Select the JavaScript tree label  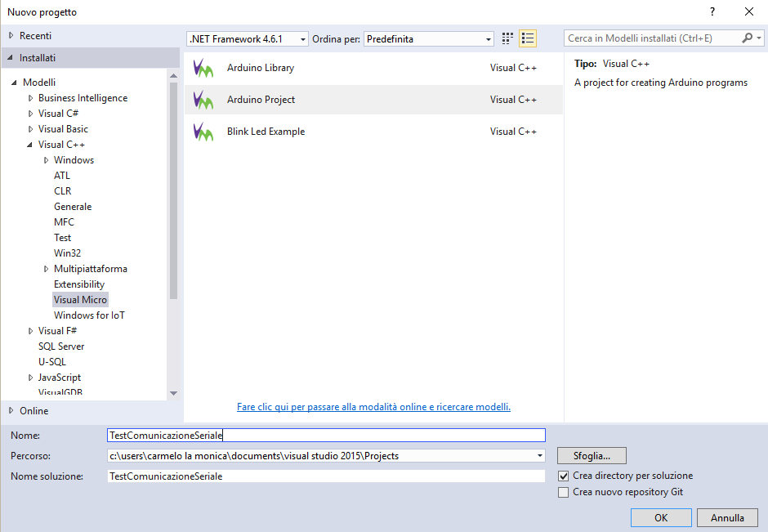pyautogui.click(x=60, y=378)
